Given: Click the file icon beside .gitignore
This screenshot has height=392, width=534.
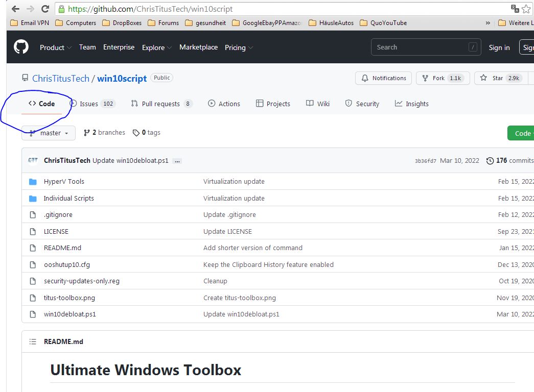Looking at the screenshot, I should pos(33,215).
